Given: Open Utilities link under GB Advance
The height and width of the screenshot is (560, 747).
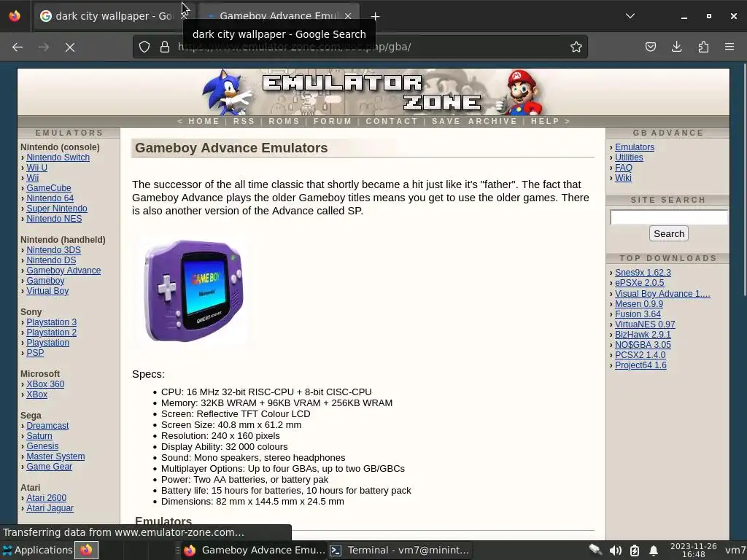Looking at the screenshot, I should (x=629, y=157).
